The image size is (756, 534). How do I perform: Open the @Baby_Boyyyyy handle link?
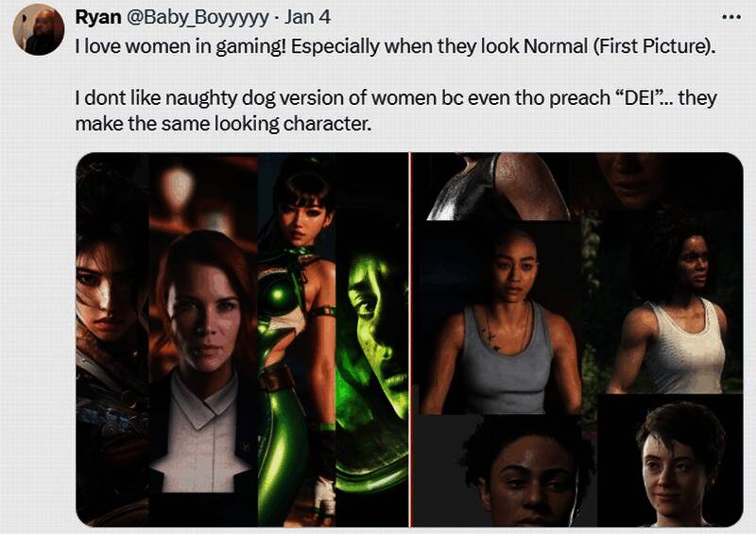(198, 18)
